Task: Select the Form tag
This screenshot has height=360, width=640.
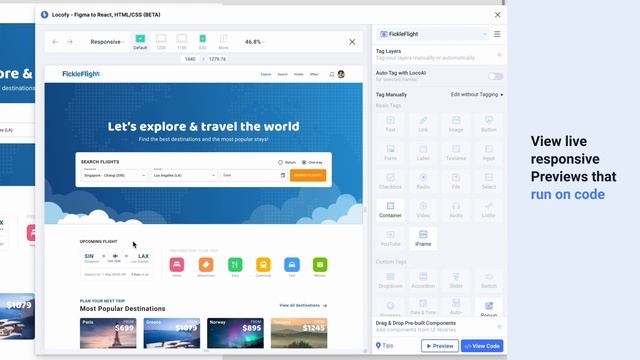Action: click(390, 153)
